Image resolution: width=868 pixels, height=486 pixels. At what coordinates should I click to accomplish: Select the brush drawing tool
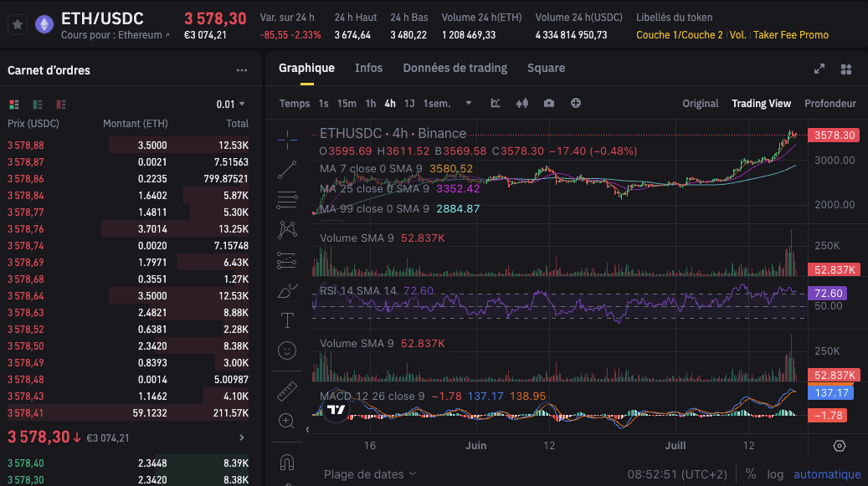287,290
